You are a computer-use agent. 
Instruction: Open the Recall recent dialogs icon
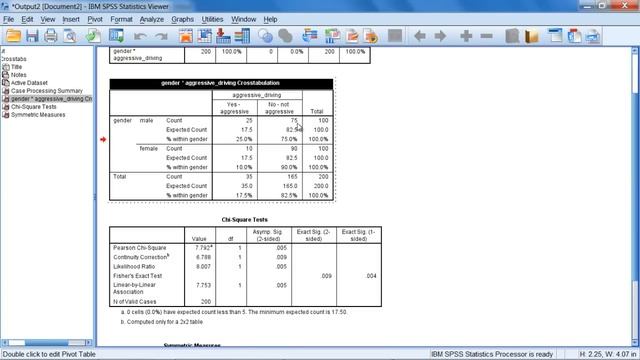pyautogui.click(x=116, y=36)
